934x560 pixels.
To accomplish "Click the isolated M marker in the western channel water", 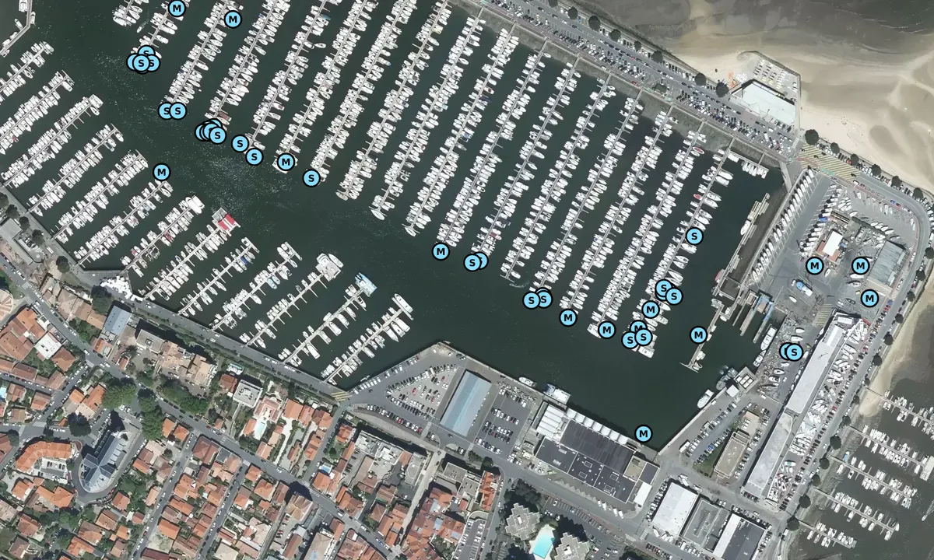I will tap(161, 171).
